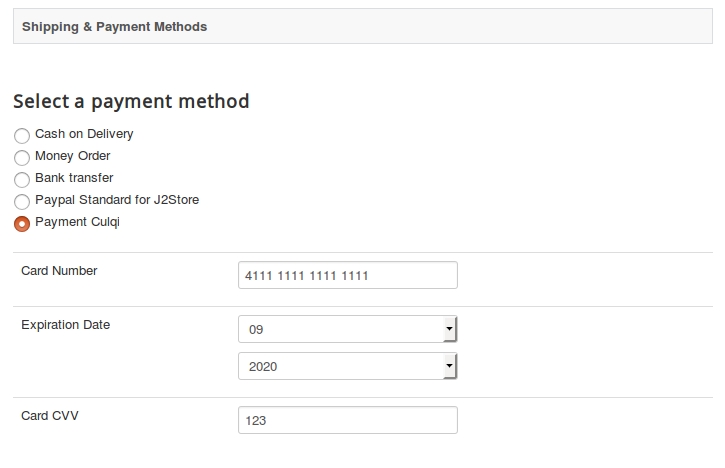Pick the Bank transfer radio button
The width and height of the screenshot is (725, 468).
tap(22, 179)
